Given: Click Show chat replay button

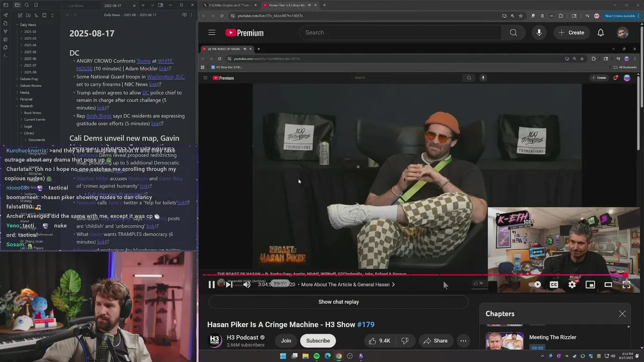Looking at the screenshot, I should point(339,302).
